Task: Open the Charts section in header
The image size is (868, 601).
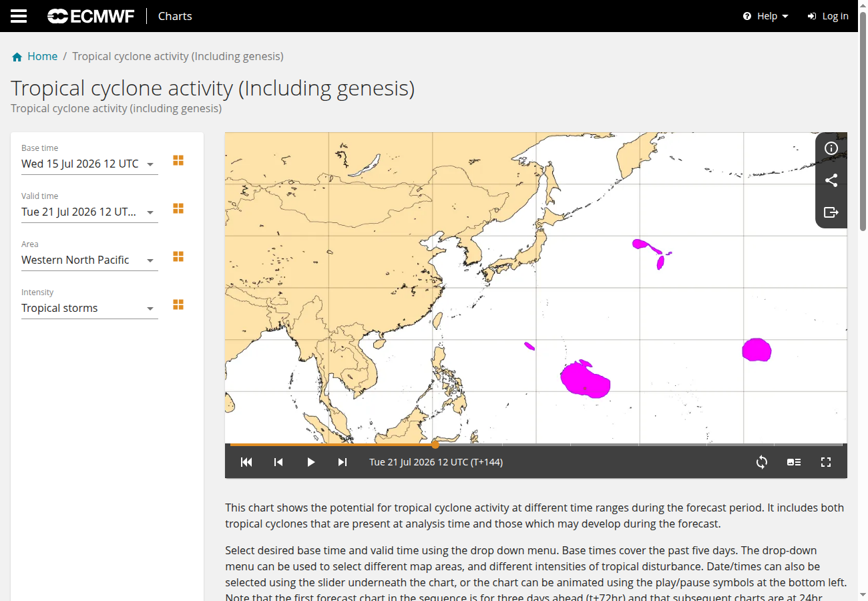Action: (x=175, y=16)
